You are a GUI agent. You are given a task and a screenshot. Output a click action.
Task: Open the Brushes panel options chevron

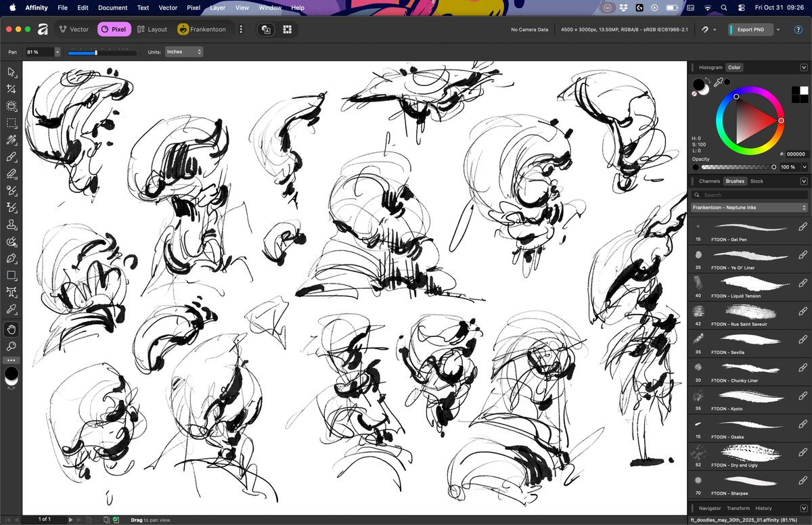pyautogui.click(x=804, y=181)
